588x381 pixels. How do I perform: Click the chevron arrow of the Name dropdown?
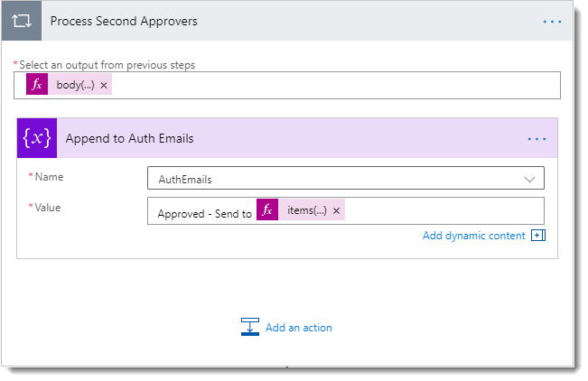530,179
